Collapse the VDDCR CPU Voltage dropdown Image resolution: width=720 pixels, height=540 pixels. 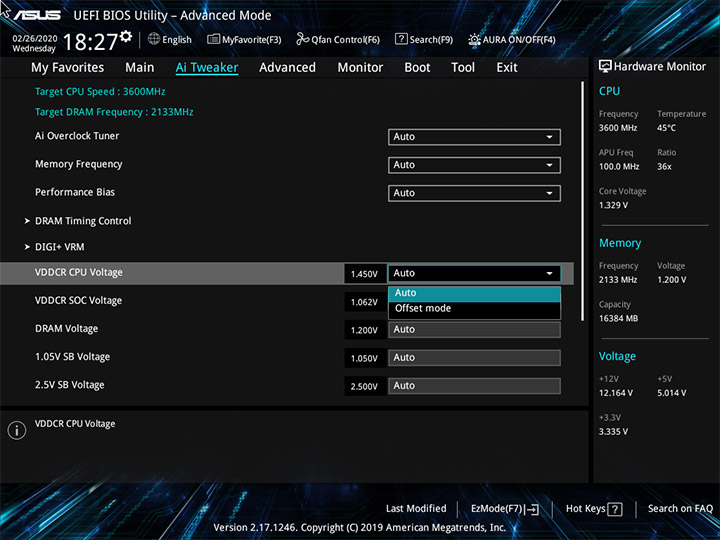tap(474, 273)
